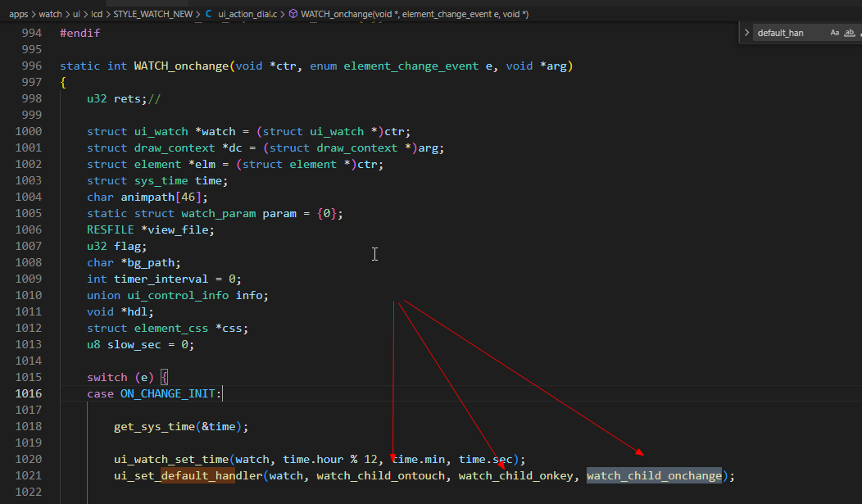Open ui_action_dial.c breadcrumb item
The image size is (862, 504).
247,14
